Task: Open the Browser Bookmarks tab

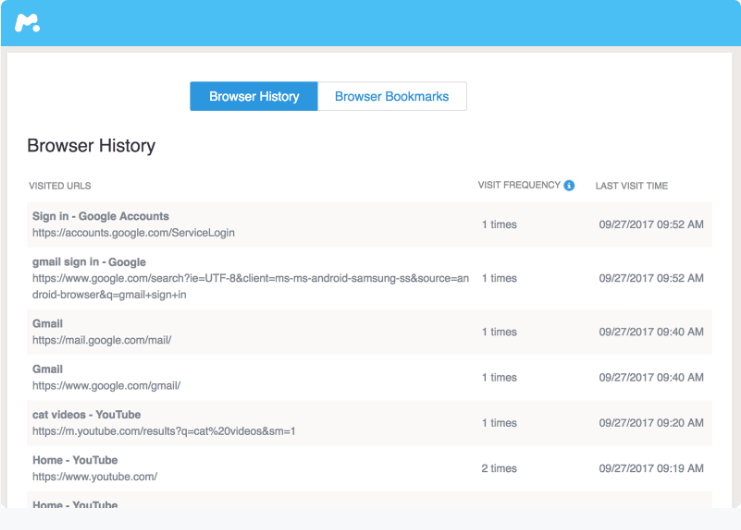Action: 391,97
